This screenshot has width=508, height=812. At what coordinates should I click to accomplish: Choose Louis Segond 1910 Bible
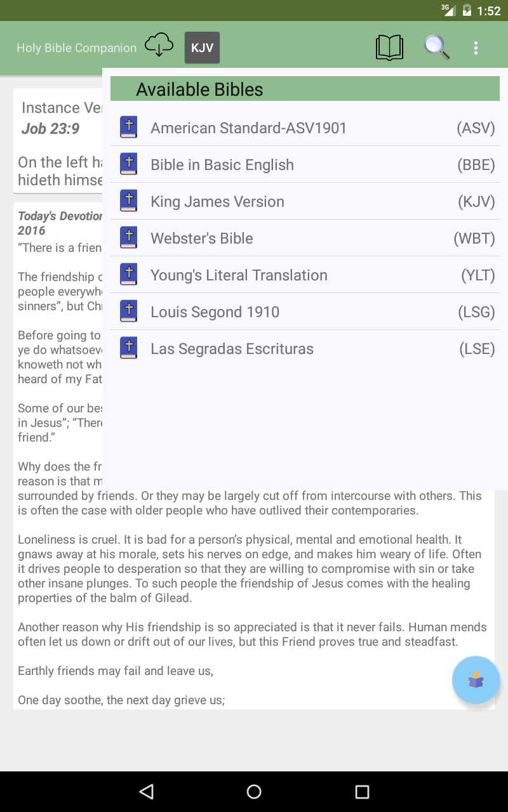click(x=305, y=311)
